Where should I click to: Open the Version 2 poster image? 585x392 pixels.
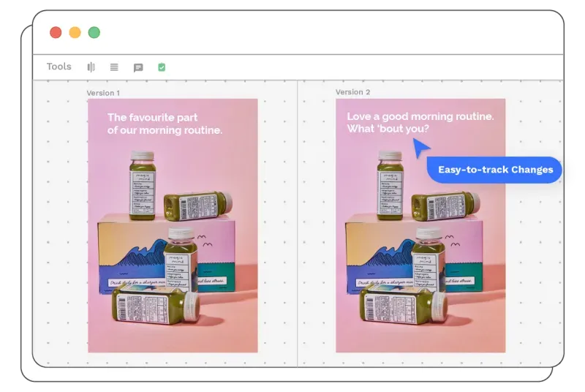(420, 225)
